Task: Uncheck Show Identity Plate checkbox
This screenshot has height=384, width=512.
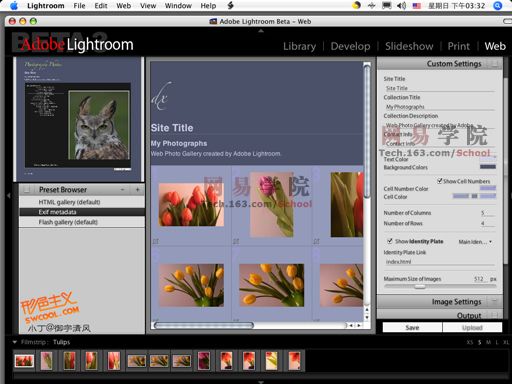Action: click(389, 241)
